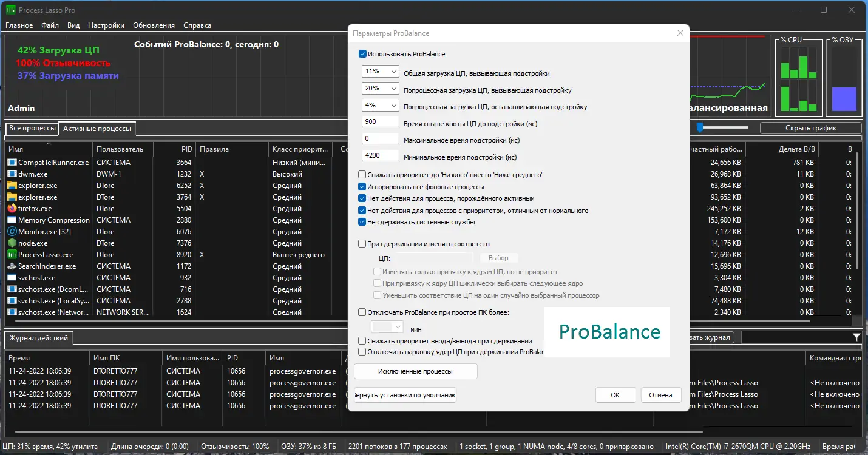Click the Высокий priority cell for dwm.exe
The image size is (868, 455).
(288, 174)
